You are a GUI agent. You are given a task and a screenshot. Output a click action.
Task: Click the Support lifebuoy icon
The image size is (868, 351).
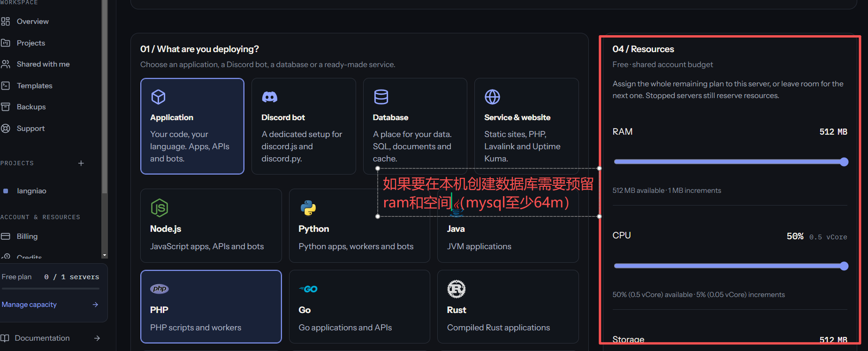(6, 129)
